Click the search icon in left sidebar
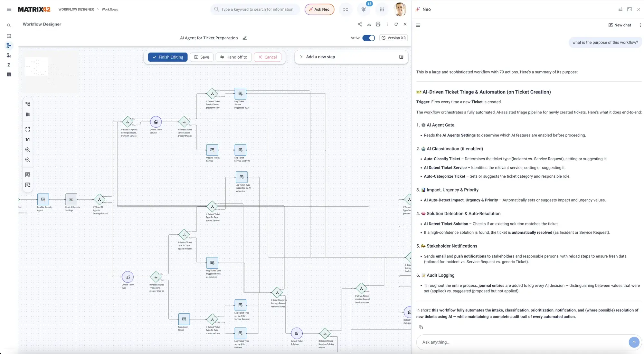 click(9, 25)
